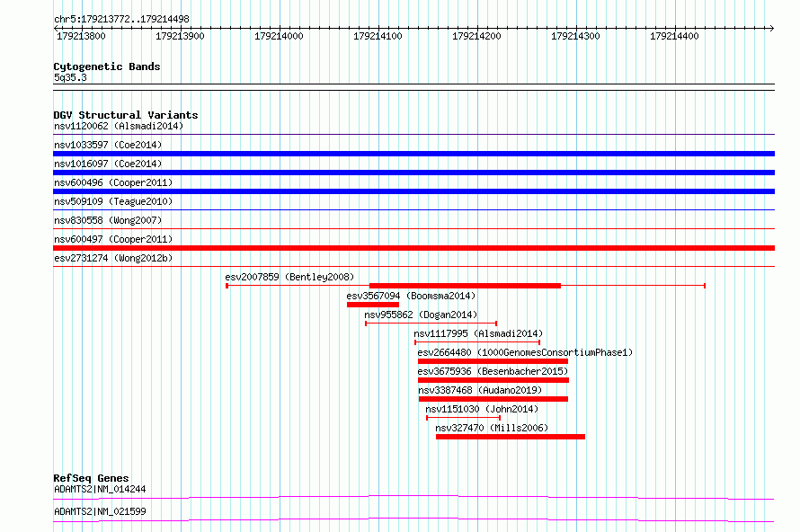
Task: Open ADAMTS2|NM_021599 gene label
Action: click(100, 511)
